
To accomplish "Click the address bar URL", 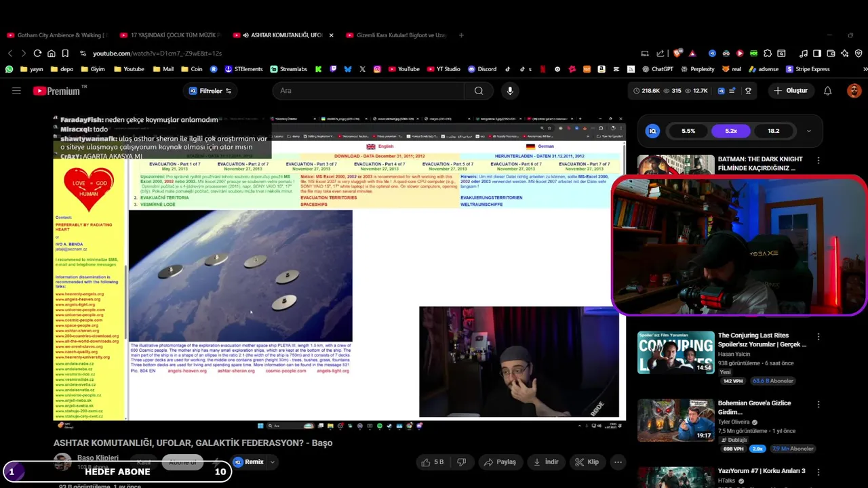I will pos(157,53).
